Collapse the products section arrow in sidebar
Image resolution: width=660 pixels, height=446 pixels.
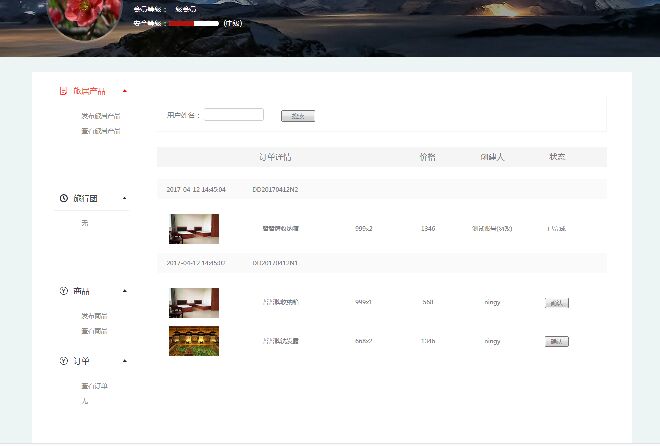point(125,291)
